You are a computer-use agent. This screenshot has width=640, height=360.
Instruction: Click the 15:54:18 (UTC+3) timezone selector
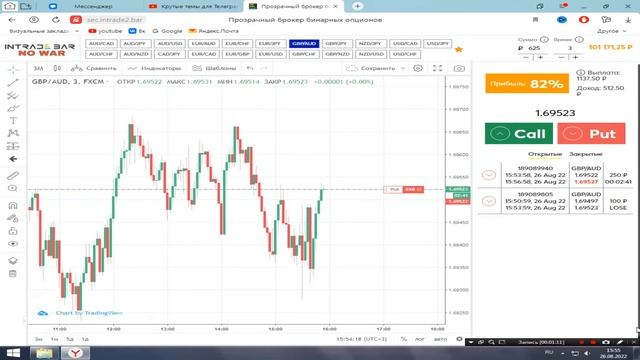[x=361, y=339]
